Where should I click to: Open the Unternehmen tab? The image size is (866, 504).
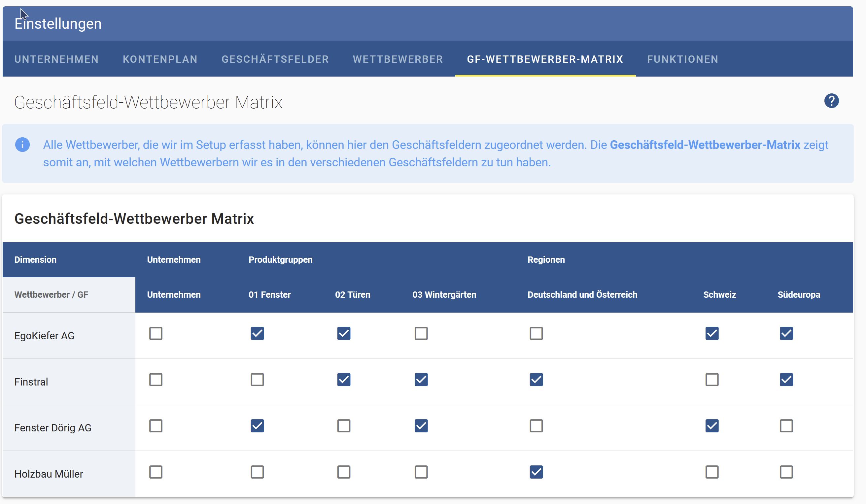click(56, 59)
